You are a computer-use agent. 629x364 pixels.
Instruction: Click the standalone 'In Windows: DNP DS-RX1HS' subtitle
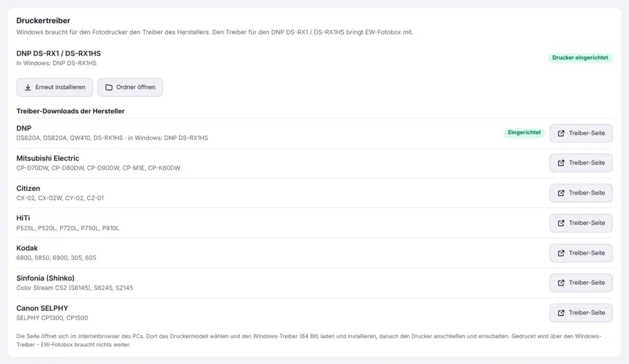click(57, 63)
